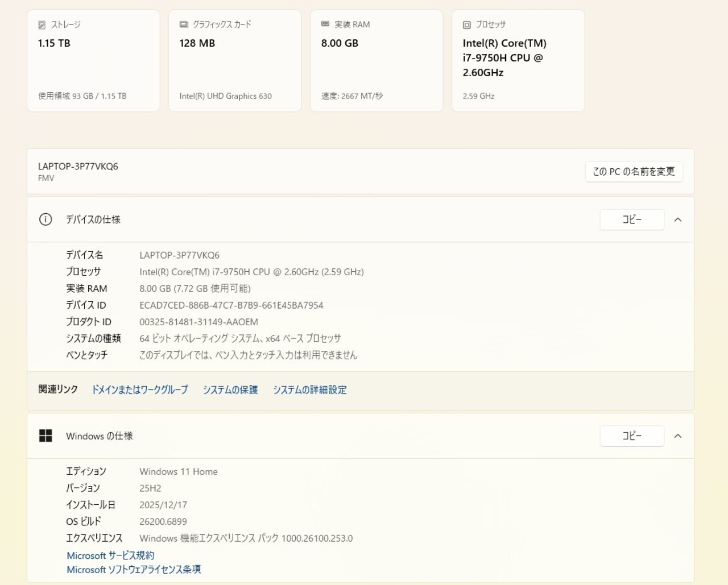This screenshot has width=728, height=585.
Task: Click the graphics card icon
Action: [x=184, y=24]
